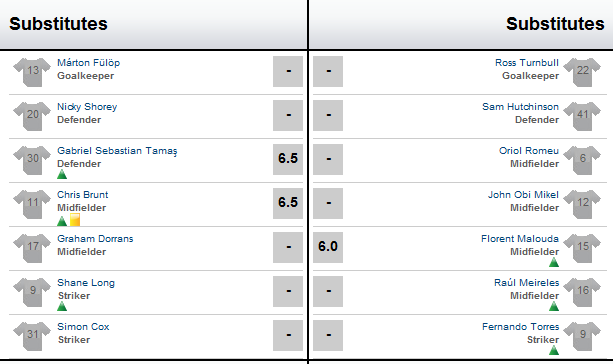613x364 pixels.
Task: Open Graham Dorrans player link
Action: pyautogui.click(x=95, y=238)
